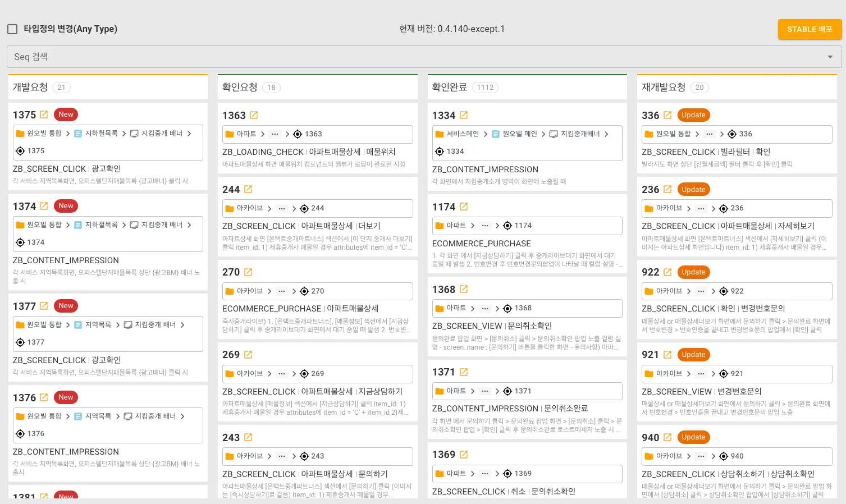Click the folder icon in card 1375 breadcrumb
The image size is (846, 504).
[x=20, y=134]
